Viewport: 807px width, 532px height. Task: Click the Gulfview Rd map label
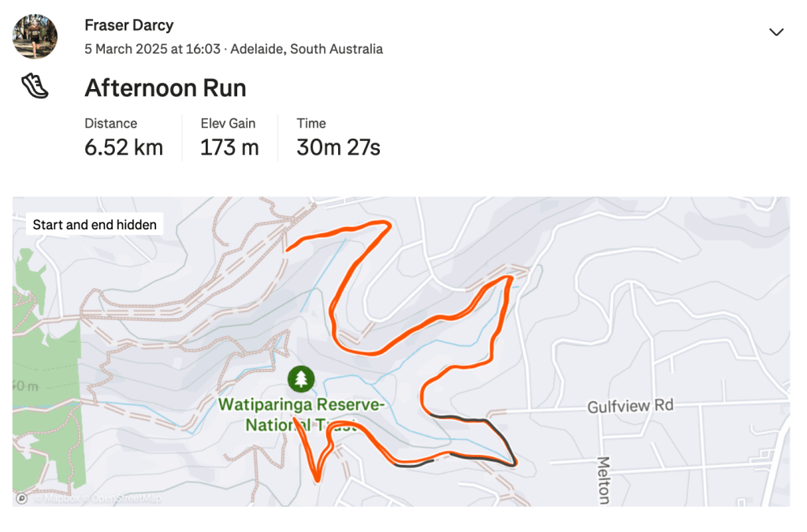coord(630,406)
